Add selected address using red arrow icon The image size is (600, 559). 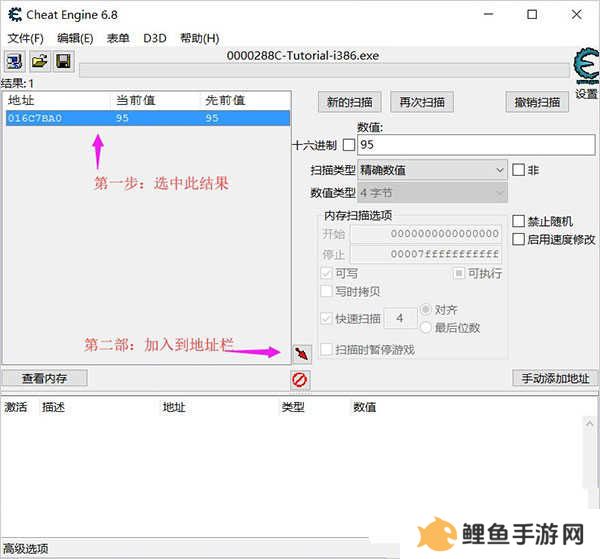coord(302,354)
